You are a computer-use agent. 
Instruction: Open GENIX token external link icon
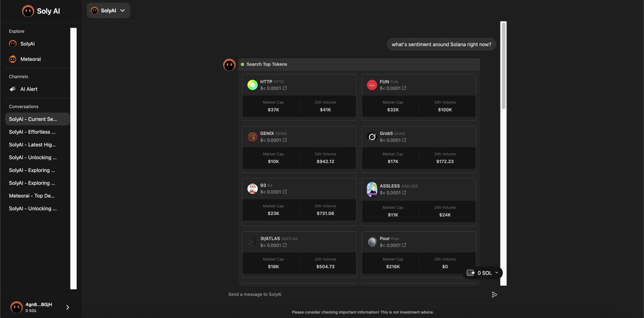point(285,140)
